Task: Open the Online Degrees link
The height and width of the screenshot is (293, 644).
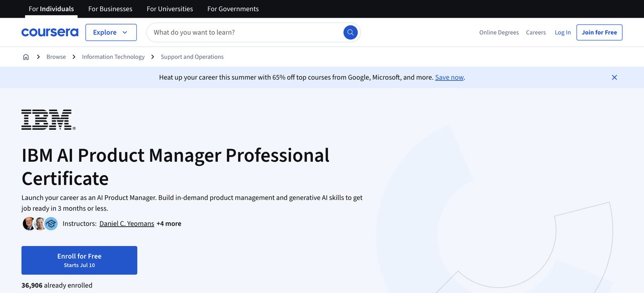Action: [499, 32]
